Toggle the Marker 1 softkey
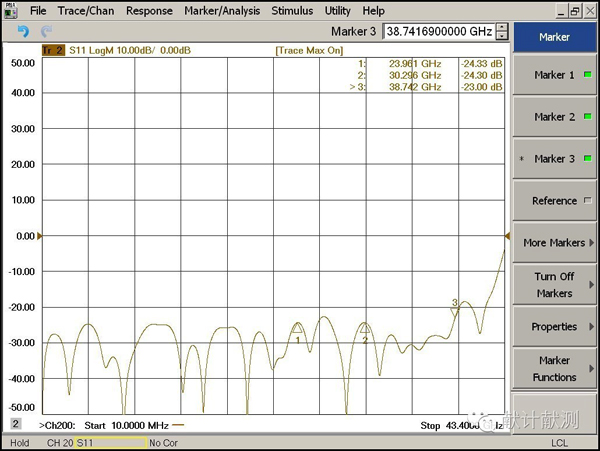600x451 pixels. (x=554, y=75)
